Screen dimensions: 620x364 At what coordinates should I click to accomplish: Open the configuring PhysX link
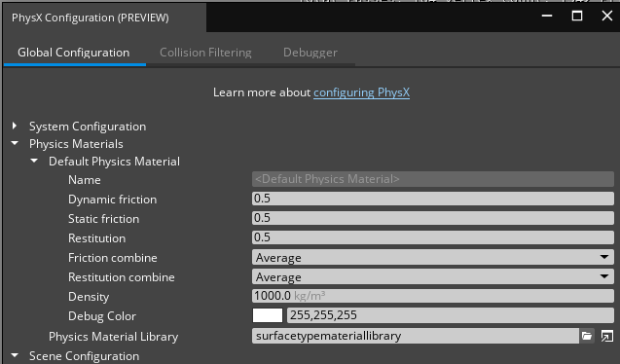361,92
